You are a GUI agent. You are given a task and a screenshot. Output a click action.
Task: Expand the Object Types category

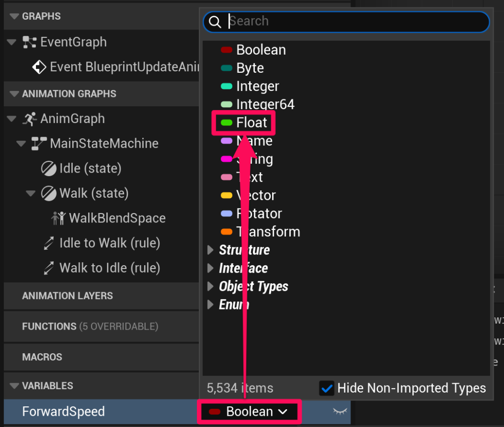point(211,286)
